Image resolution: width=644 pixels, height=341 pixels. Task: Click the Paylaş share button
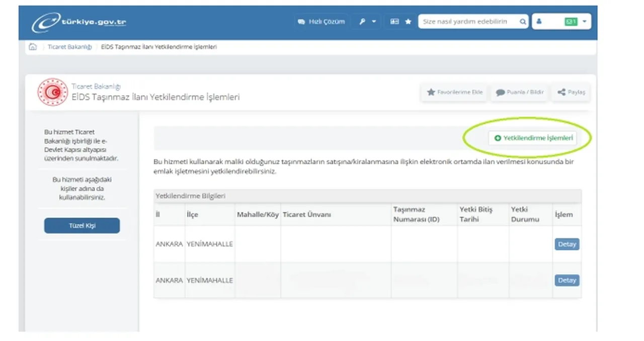coord(571,93)
